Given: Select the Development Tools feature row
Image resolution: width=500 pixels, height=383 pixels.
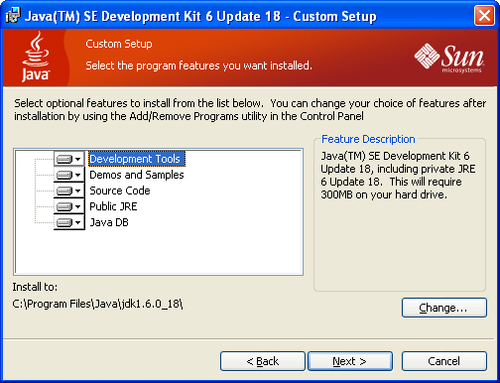Looking at the screenshot, I should pos(136,159).
